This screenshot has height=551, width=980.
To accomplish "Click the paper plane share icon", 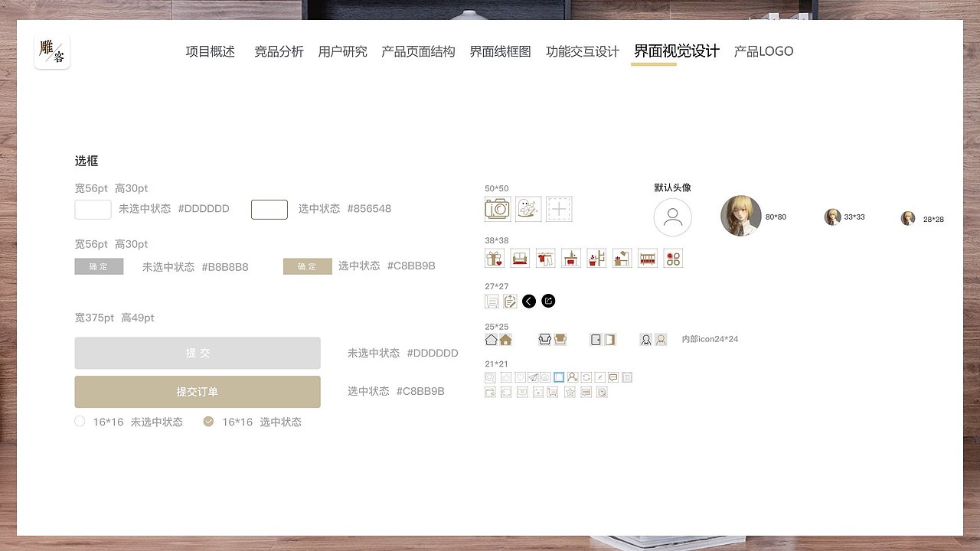I will [533, 377].
